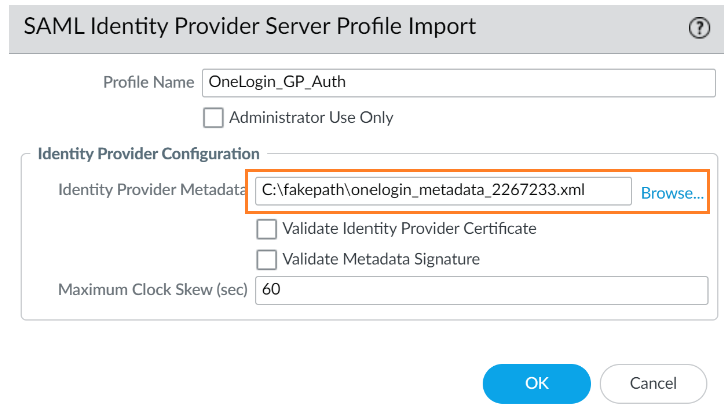Click the Identity Provider Configuration section heading
This screenshot has height=418, width=724.
(148, 154)
